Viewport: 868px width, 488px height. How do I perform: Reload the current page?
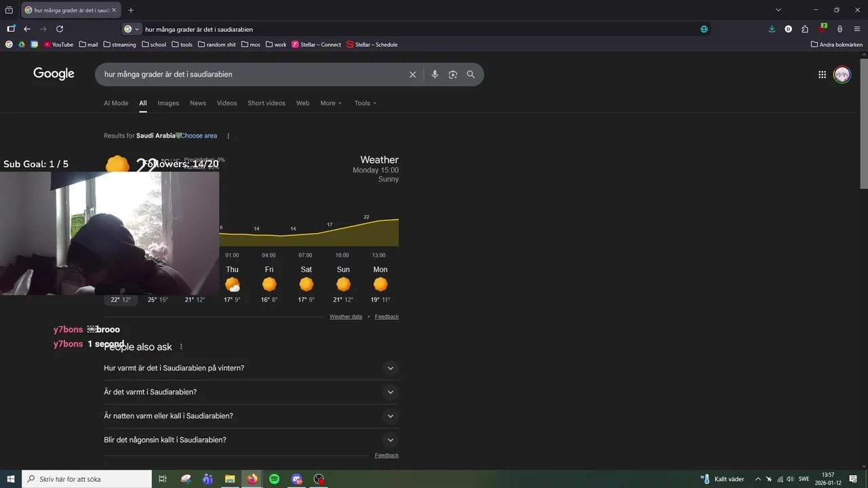tap(60, 29)
